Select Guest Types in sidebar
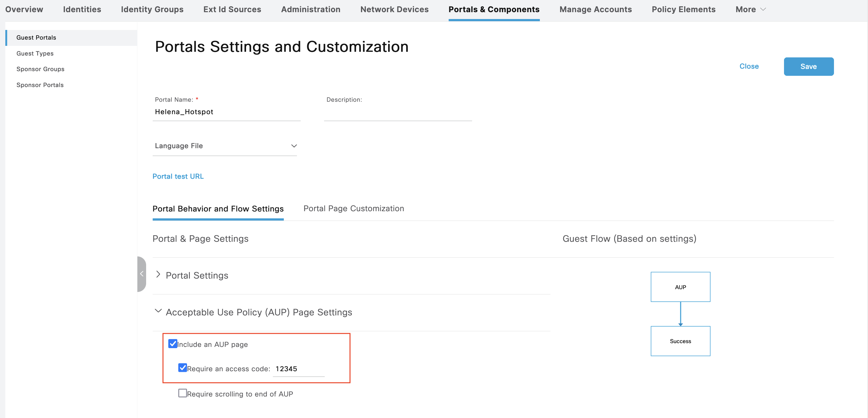Screen dimensions: 868x418 [35, 53]
